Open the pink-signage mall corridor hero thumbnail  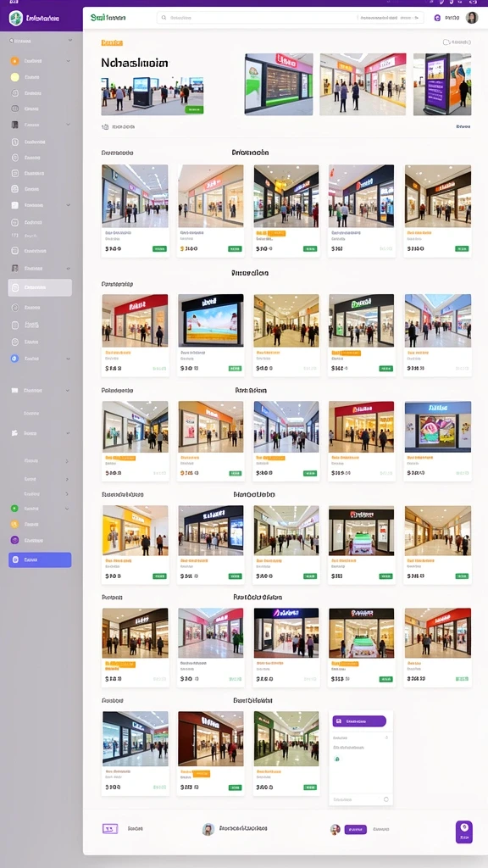363,84
